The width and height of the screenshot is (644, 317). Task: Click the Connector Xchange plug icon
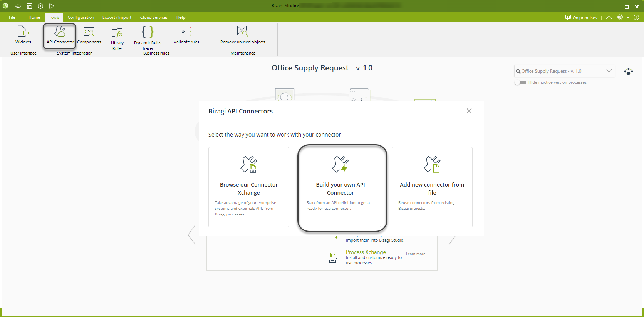(249, 164)
